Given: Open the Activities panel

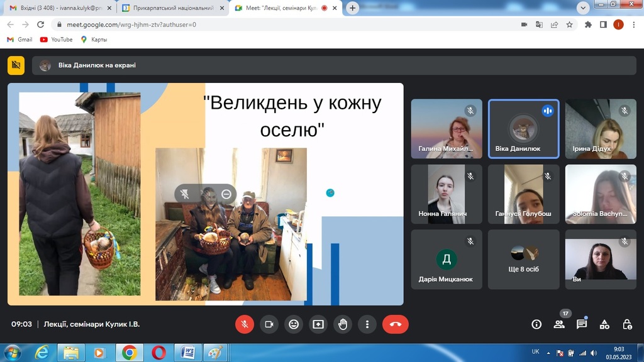Looking at the screenshot, I should click(x=604, y=324).
